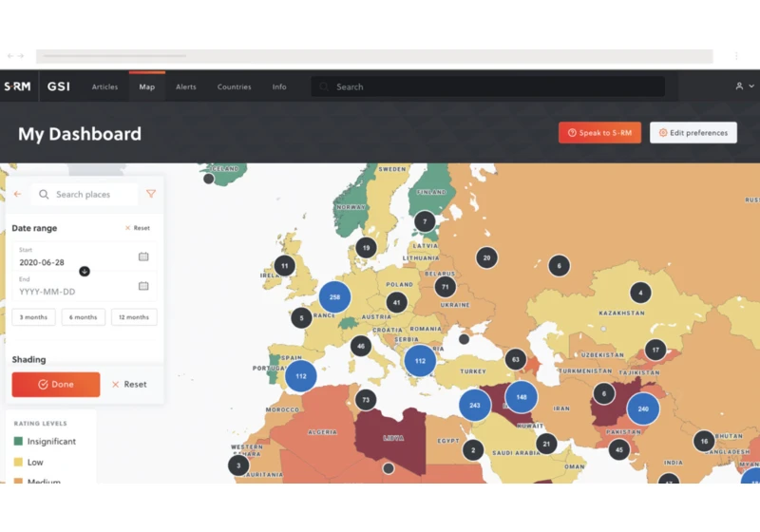Click the 41 marker near Poland
Screen dimensions: 760x532
pyautogui.click(x=396, y=303)
